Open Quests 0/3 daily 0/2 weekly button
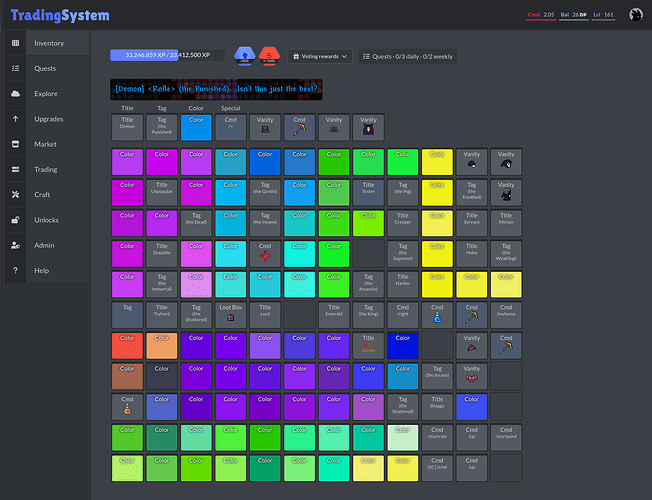This screenshot has height=500, width=652. 408,57
